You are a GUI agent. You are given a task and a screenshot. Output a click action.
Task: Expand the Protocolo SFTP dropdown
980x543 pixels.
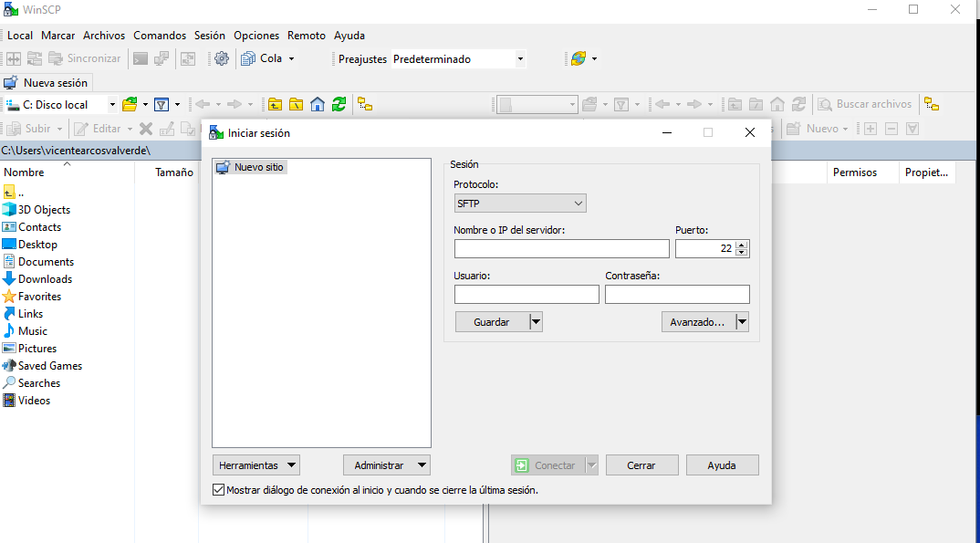click(519, 204)
